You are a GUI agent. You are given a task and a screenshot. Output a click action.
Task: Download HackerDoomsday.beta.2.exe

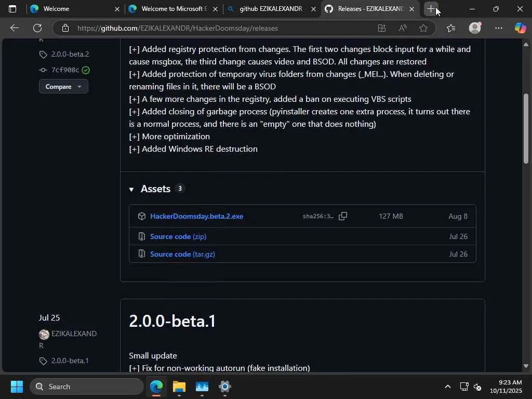point(196,216)
